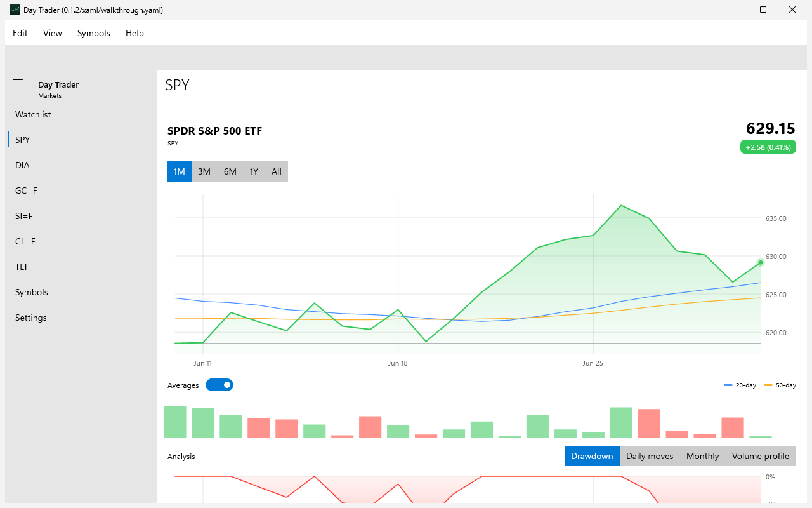812x508 pixels.
Task: Switch chart to 6M range
Action: (230, 171)
